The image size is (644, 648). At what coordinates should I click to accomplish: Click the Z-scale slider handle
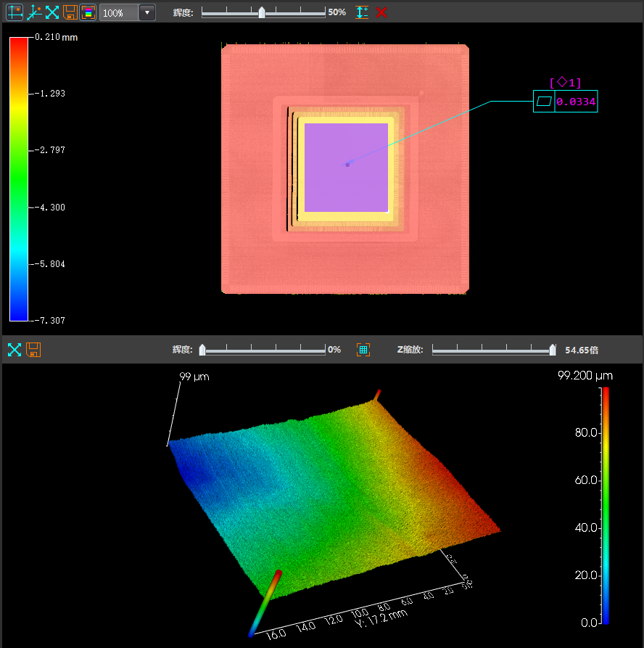[x=553, y=350]
